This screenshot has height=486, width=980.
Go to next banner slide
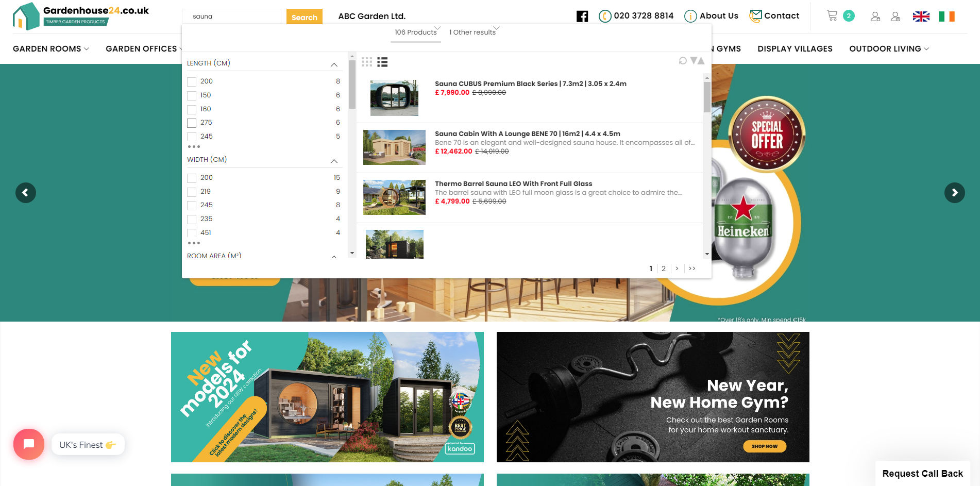(x=955, y=193)
